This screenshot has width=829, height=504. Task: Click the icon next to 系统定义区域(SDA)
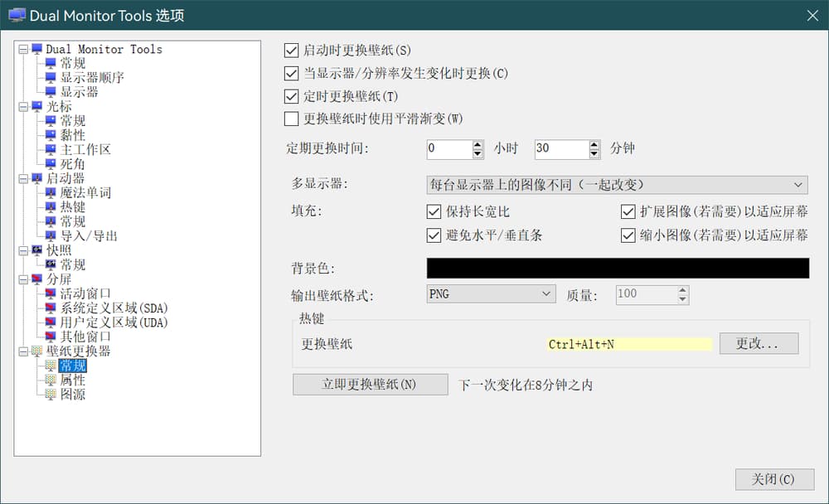pyautogui.click(x=51, y=308)
